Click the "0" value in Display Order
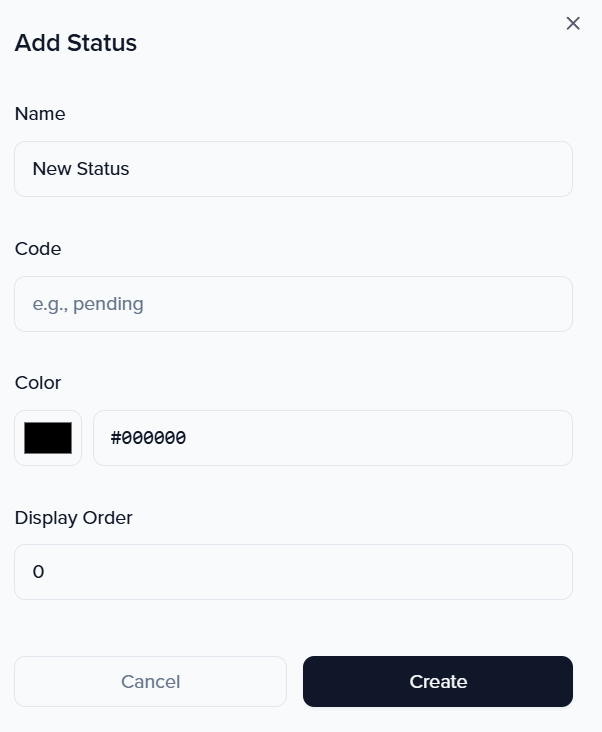Screen dimensions: 602x732 pyautogui.click(x=39, y=572)
